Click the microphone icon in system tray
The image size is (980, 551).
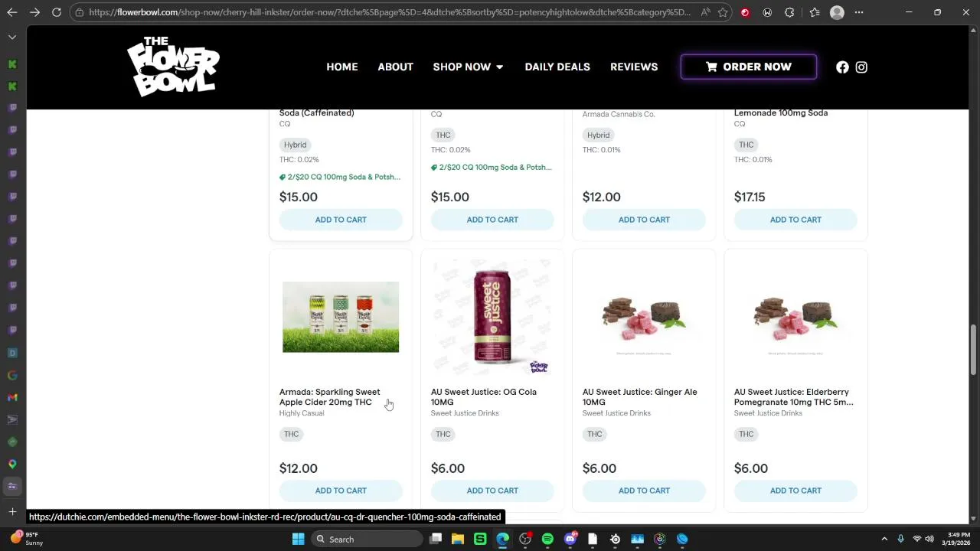point(900,539)
